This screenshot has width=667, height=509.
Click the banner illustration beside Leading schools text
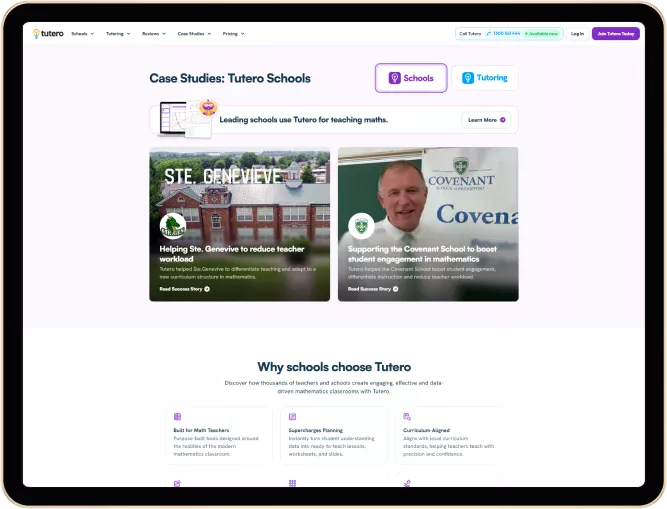188,119
